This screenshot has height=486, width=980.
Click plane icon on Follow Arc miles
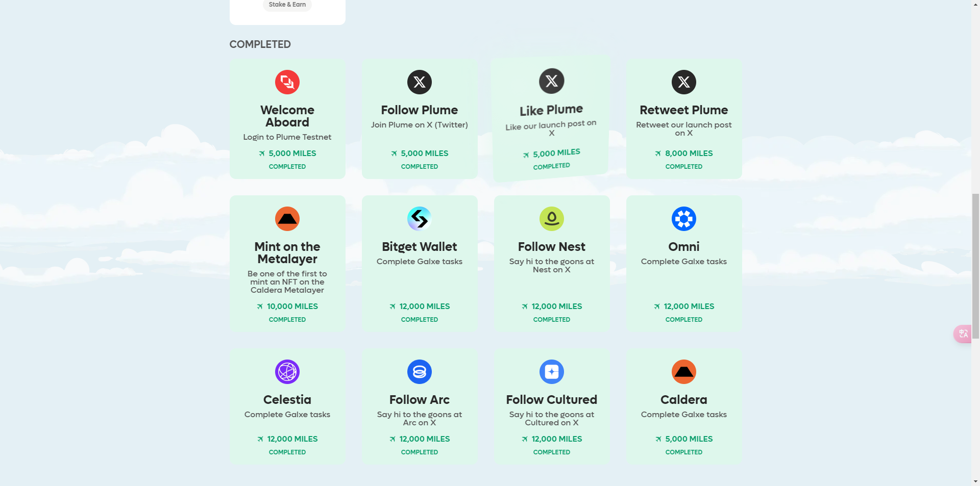click(x=393, y=439)
